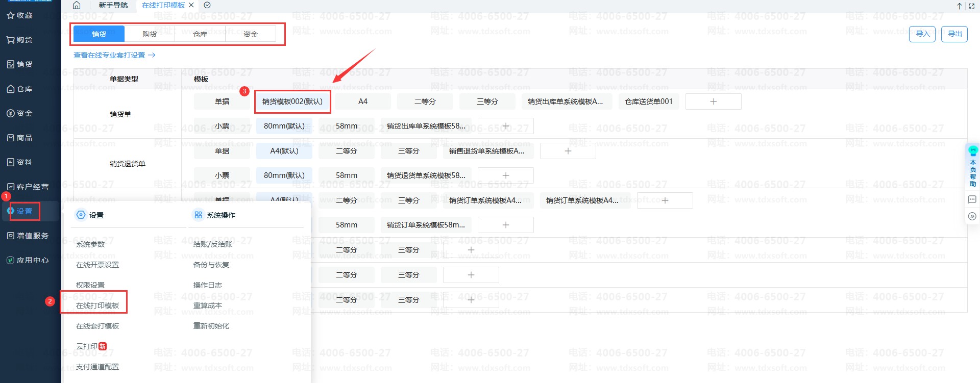
Task: Open 收藏 favorites in sidebar
Action: tap(20, 15)
